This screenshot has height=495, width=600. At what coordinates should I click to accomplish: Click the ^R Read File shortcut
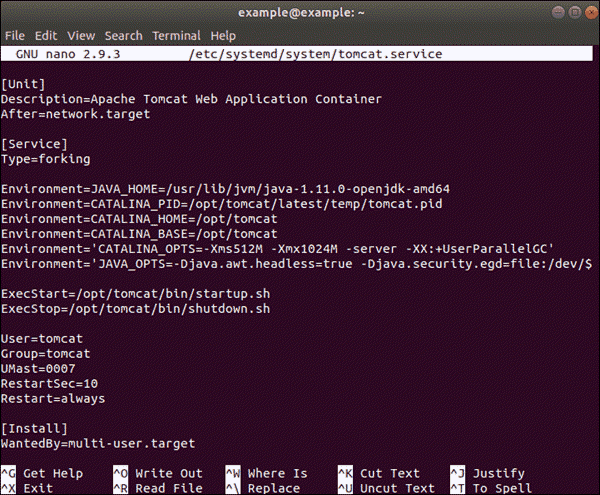pyautogui.click(x=158, y=488)
